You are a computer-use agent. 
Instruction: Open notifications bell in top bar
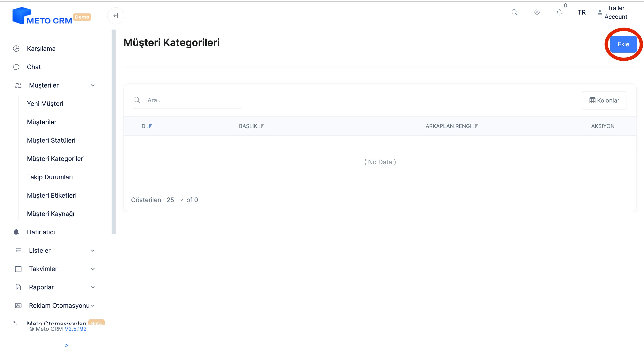[x=559, y=12]
